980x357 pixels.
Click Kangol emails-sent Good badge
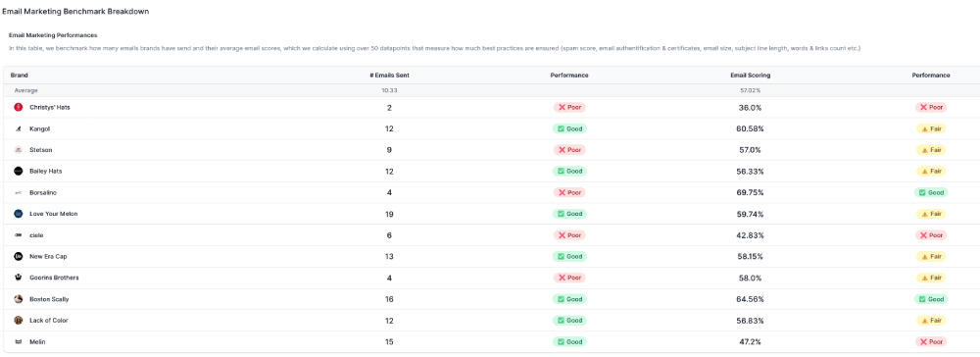coord(569,128)
